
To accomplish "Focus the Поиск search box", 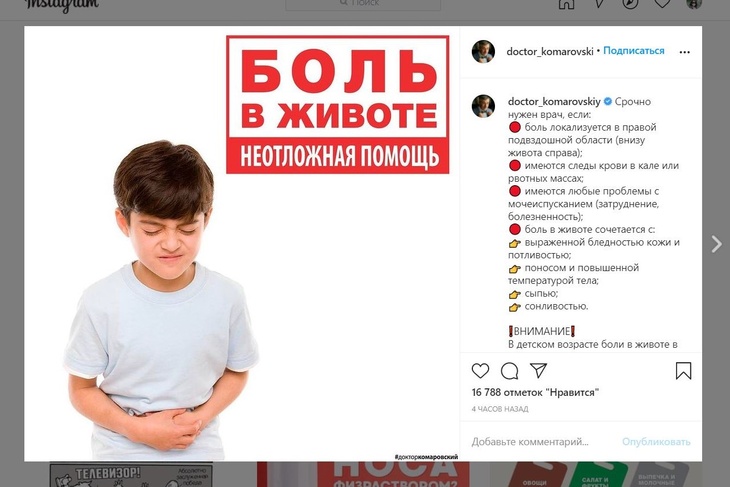I will 363,4.
